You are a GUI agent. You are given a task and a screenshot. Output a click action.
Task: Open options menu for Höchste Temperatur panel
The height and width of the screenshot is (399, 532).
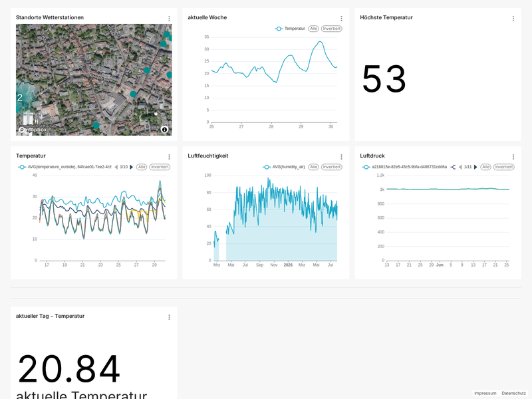pos(513,19)
